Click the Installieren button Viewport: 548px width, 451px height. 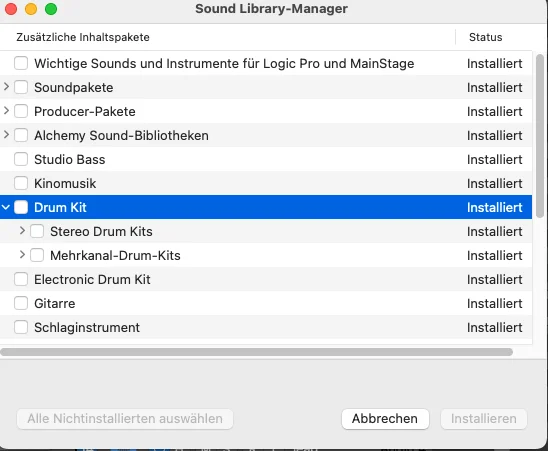[484, 419]
